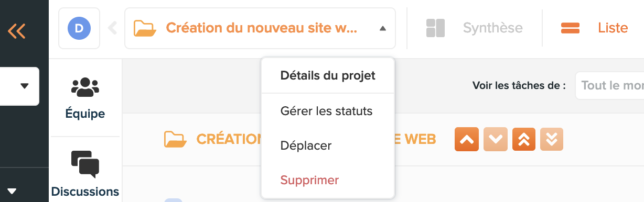Move project to the top

(x=523, y=139)
